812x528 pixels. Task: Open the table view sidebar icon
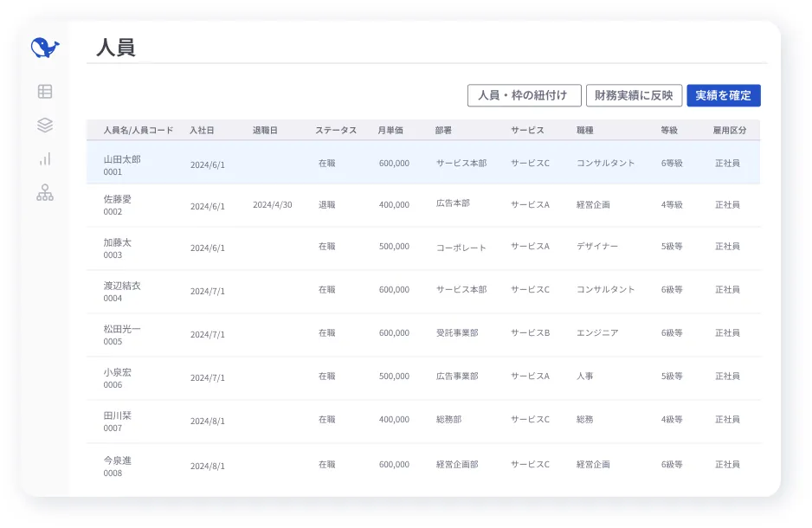[x=45, y=92]
